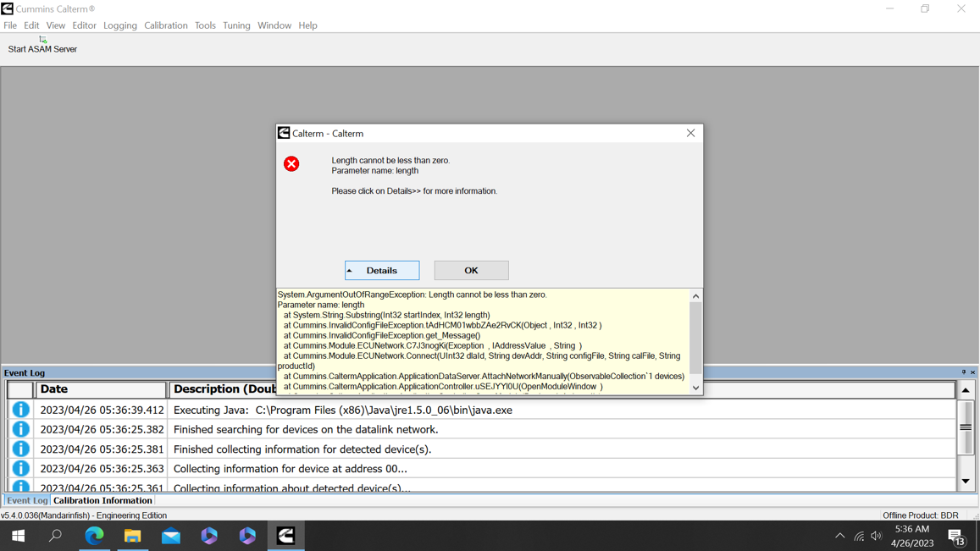Click the Event Log scrollbar thumb
The image size is (980, 551).
coord(966,427)
